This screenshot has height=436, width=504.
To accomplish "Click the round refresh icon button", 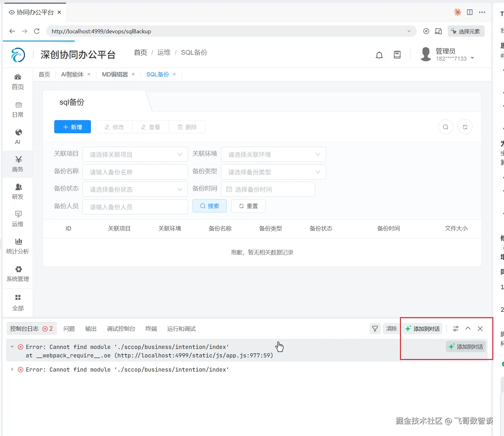I will coord(465,127).
